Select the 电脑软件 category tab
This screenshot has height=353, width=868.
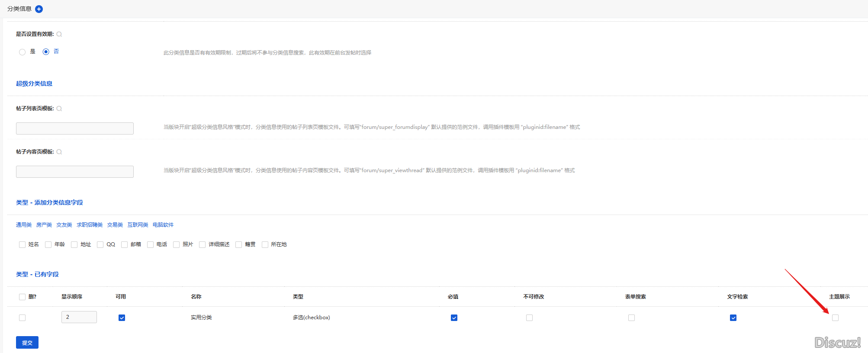(163, 225)
